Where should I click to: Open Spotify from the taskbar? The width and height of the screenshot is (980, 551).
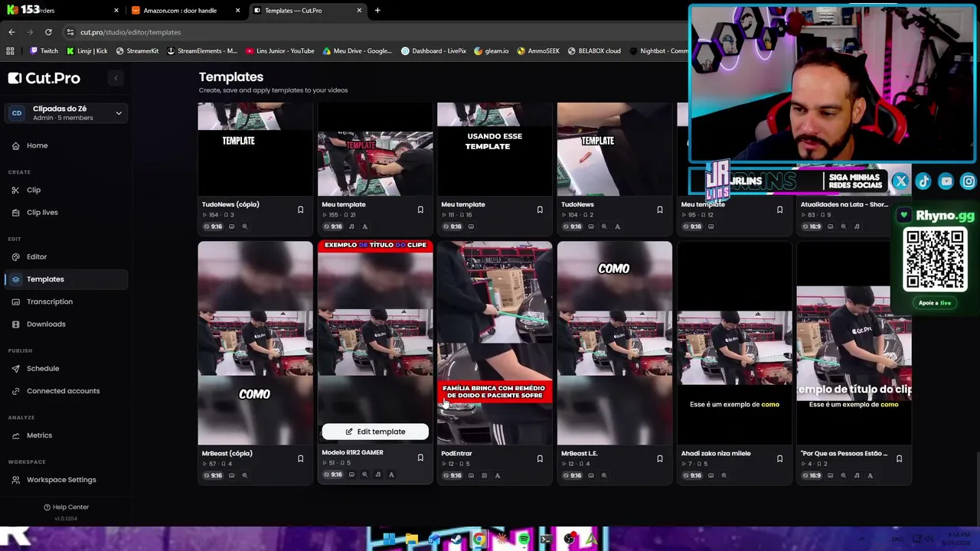tap(524, 540)
